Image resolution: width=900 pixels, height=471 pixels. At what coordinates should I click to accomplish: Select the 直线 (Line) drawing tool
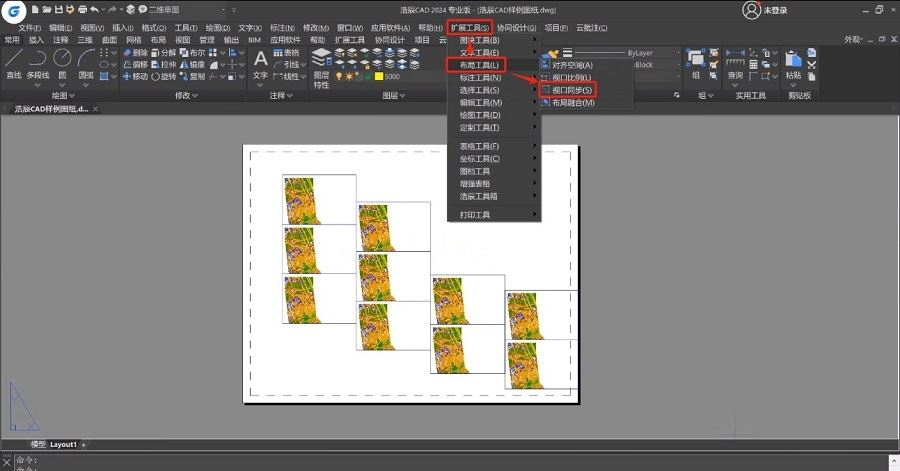tap(13, 63)
